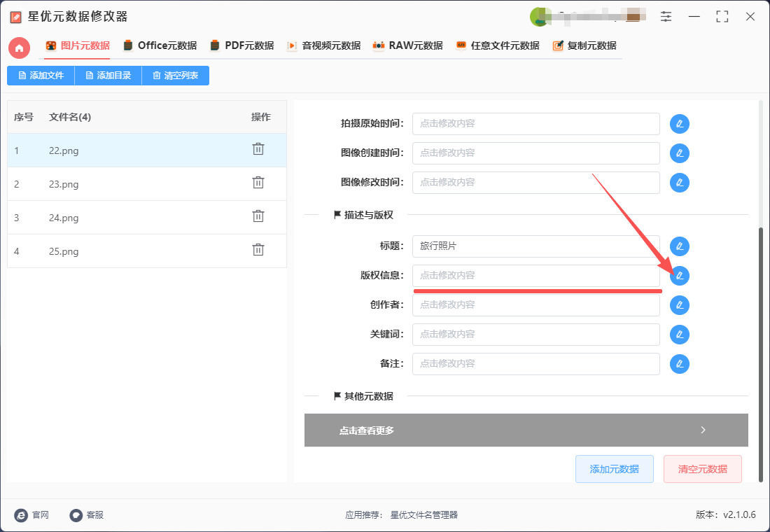
Task: Click the 拍摄原始时间 input field
Action: (x=535, y=124)
